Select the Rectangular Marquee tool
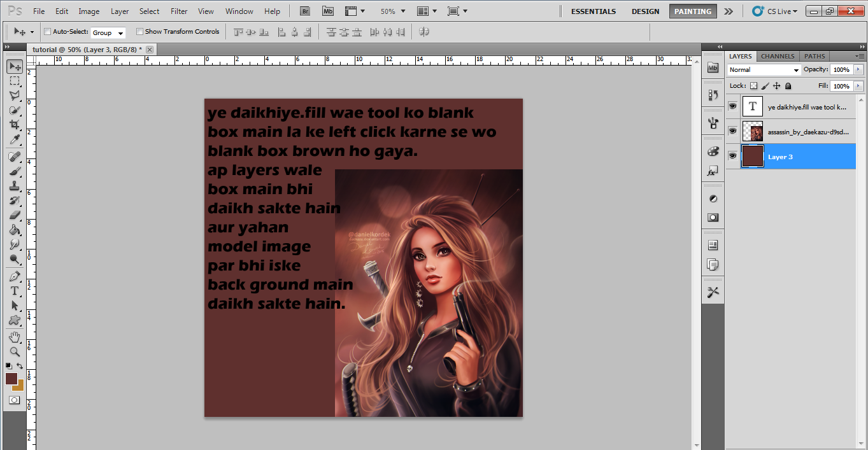Viewport: 868px width, 450px height. point(14,81)
